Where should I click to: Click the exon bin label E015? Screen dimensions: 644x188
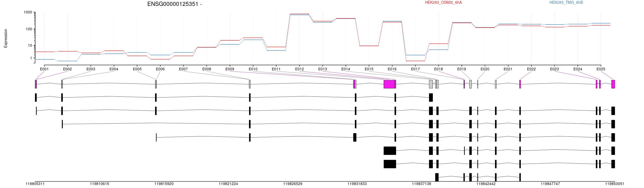click(369, 69)
